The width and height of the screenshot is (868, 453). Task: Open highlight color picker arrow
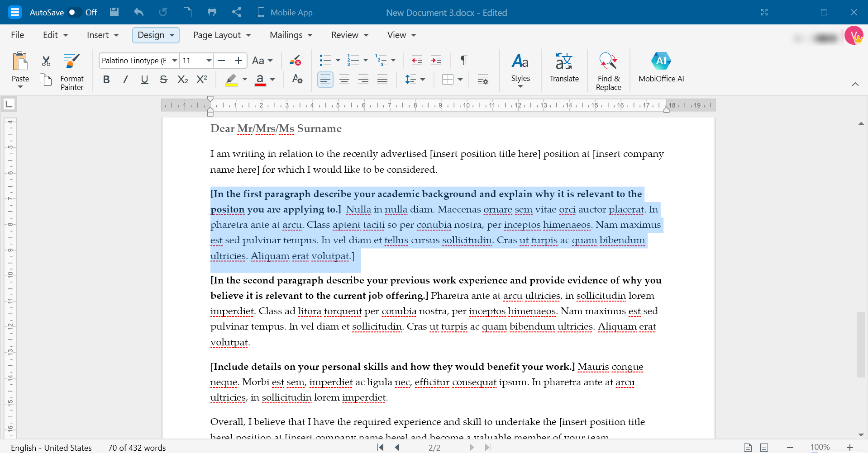[x=245, y=80]
